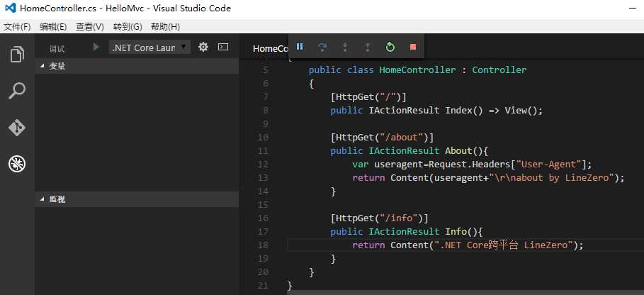Select the Debug view bug icon
The height and width of the screenshot is (295, 644).
coord(17,164)
